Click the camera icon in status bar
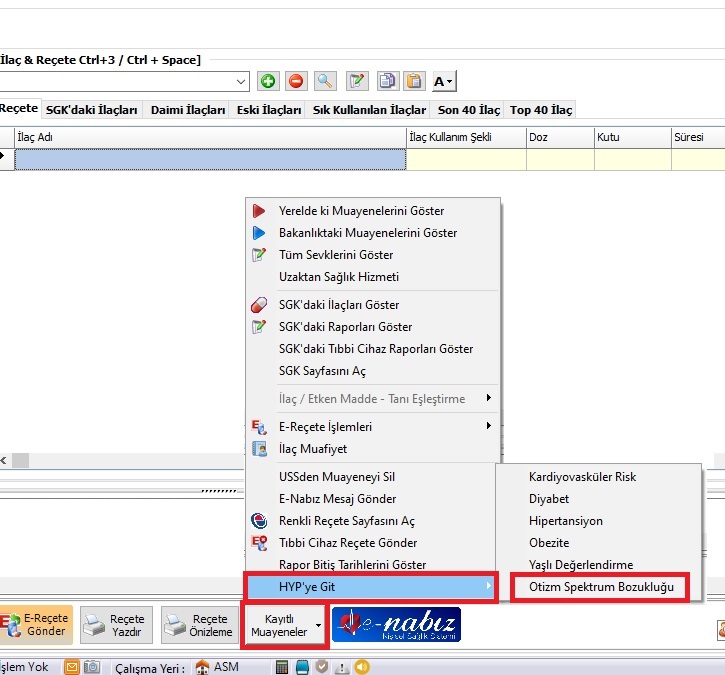Screen dimensions: 725x675 91,667
